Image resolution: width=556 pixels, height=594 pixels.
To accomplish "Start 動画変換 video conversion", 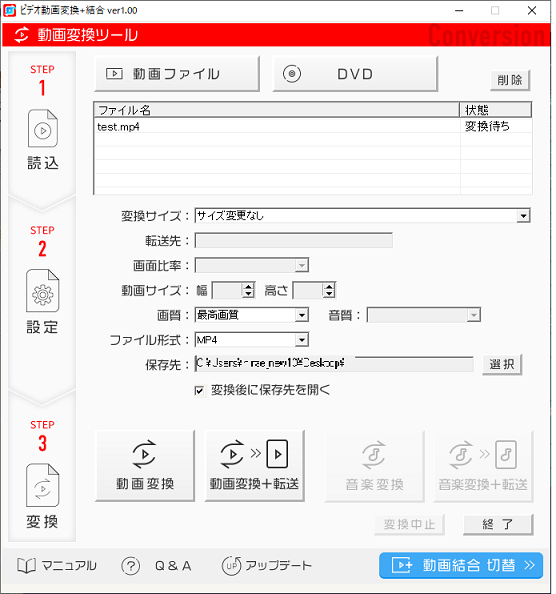I will (145, 466).
